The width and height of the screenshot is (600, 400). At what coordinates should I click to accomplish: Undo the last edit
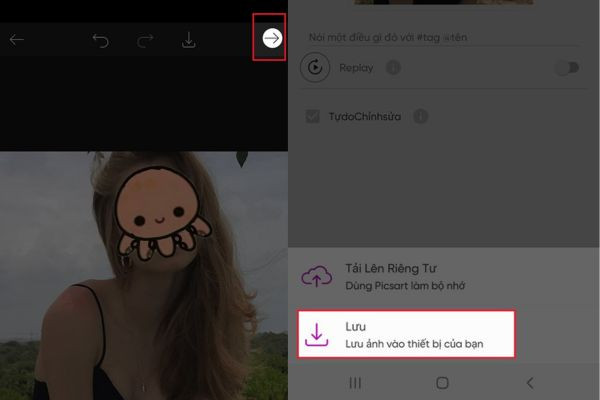(x=101, y=40)
